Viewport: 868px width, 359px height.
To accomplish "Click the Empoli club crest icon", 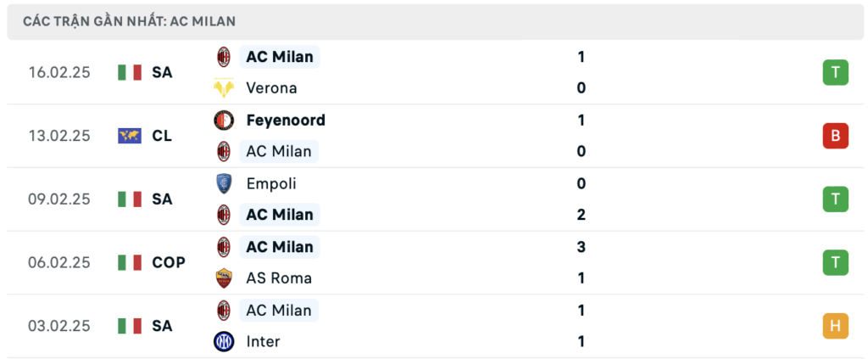I will pos(224,183).
